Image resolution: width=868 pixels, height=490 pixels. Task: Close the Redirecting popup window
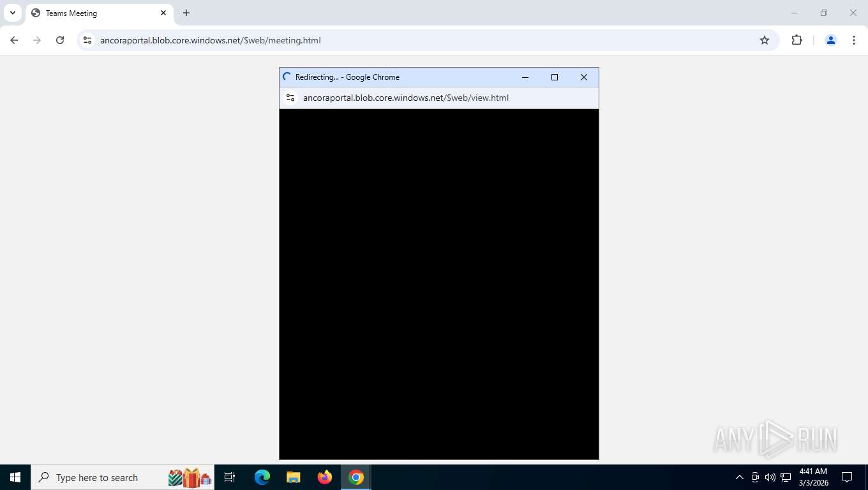(x=584, y=77)
